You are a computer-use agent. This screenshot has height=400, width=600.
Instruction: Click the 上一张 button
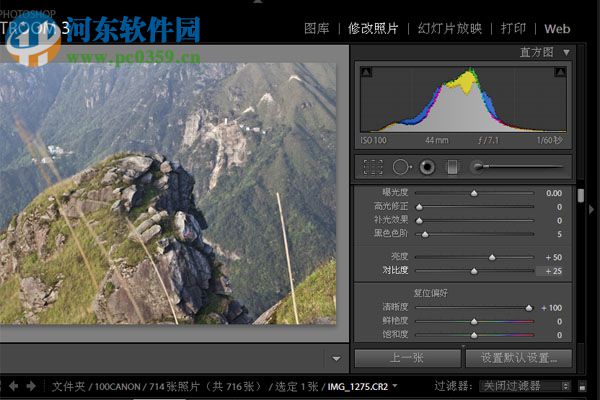[x=408, y=358]
